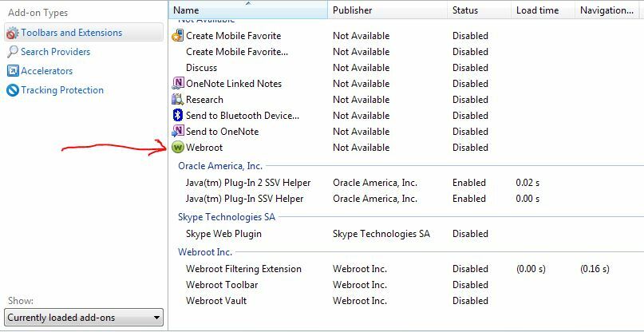644x332 pixels.
Task: Click the Skype Technologies SA publisher cell
Action: pyautogui.click(x=381, y=234)
